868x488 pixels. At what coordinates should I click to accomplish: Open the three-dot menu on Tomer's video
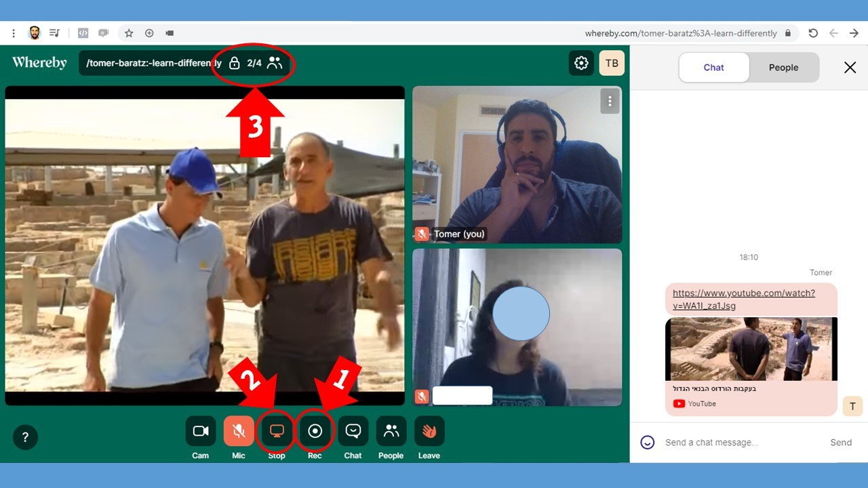tap(610, 101)
